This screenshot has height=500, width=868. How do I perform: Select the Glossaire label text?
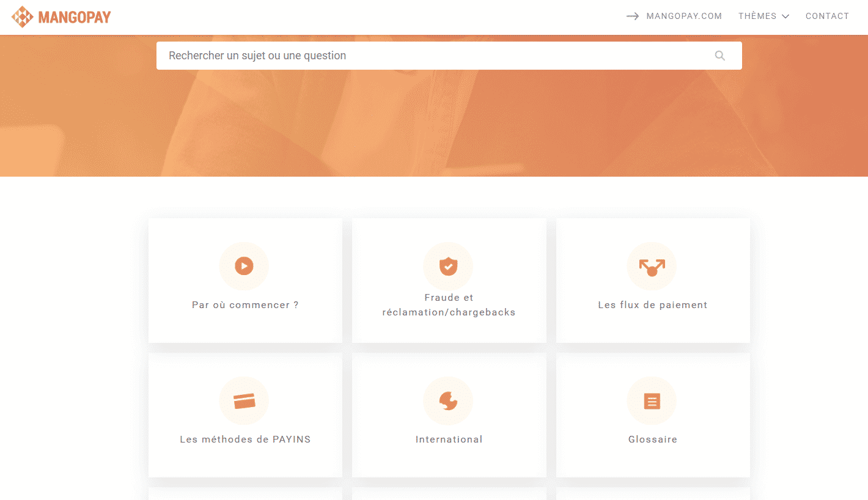tap(652, 439)
